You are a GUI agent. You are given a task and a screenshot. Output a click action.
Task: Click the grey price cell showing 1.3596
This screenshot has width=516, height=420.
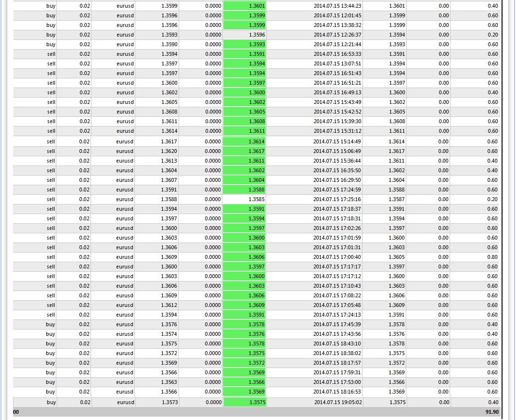click(x=245, y=35)
